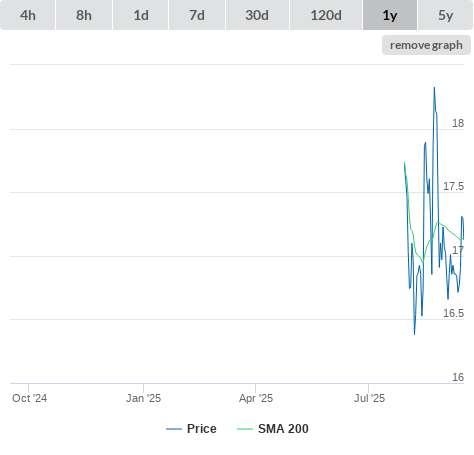474x455 pixels.
Task: Click the highest price peak above 18
Action: point(434,88)
